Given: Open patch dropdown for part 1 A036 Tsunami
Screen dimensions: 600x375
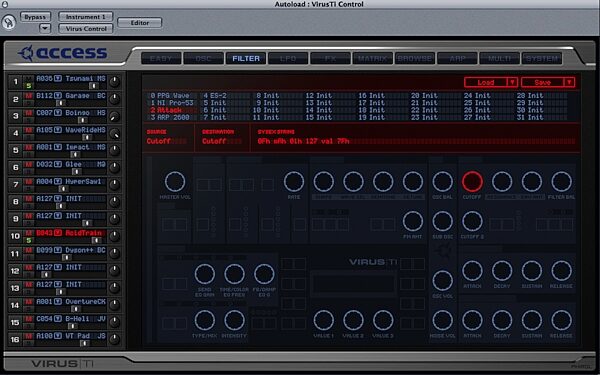Looking at the screenshot, I should tap(58, 78).
